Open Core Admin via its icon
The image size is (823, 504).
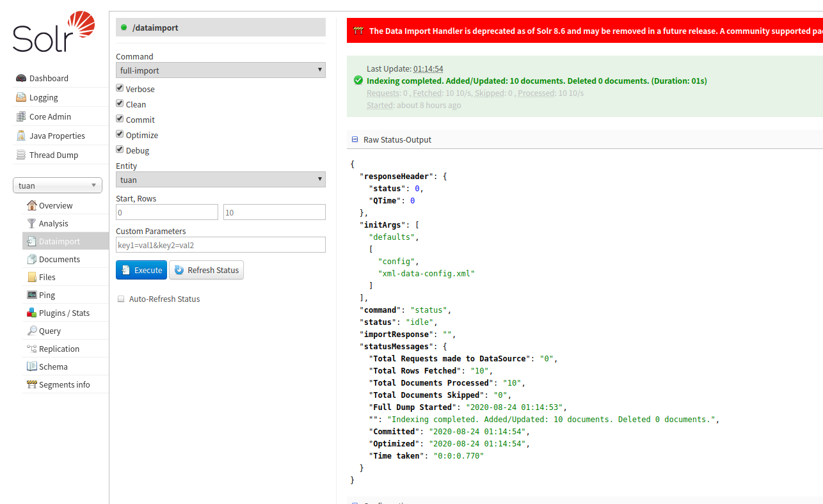[21, 116]
